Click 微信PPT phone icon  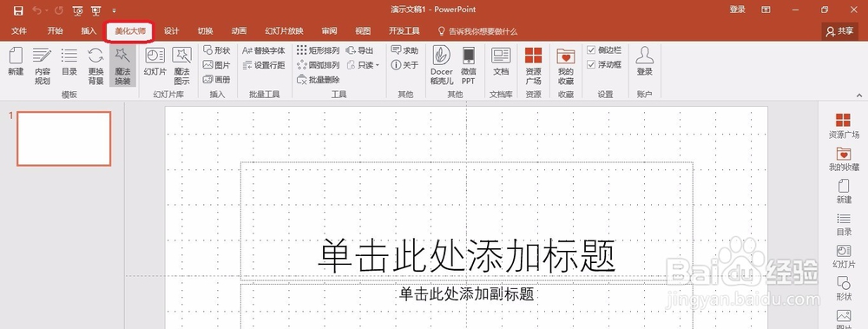[x=469, y=66]
